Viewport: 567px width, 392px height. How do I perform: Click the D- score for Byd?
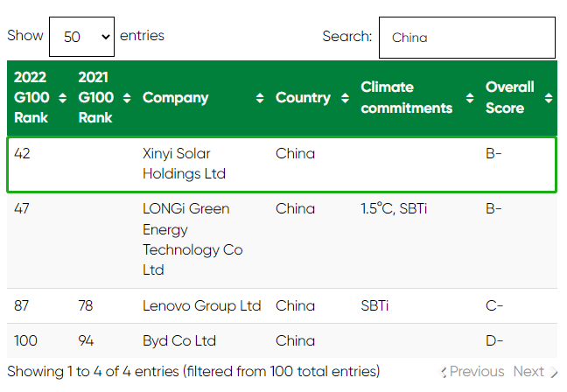click(493, 341)
